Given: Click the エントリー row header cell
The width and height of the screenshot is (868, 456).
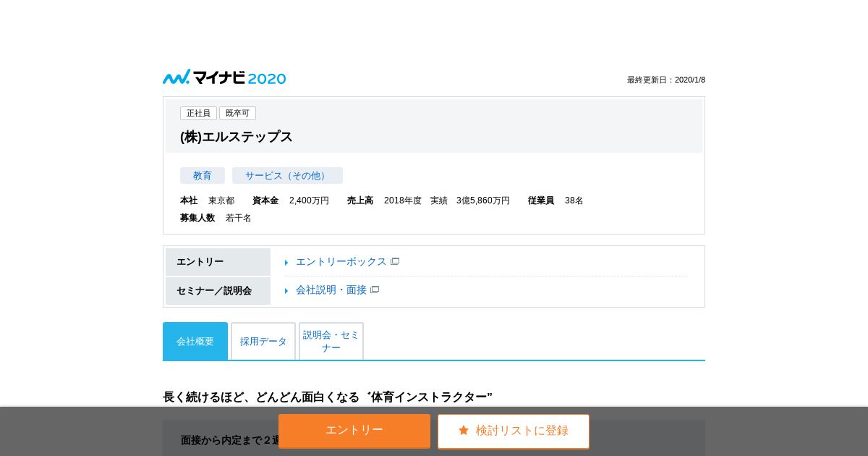Looking at the screenshot, I should click(x=218, y=262).
